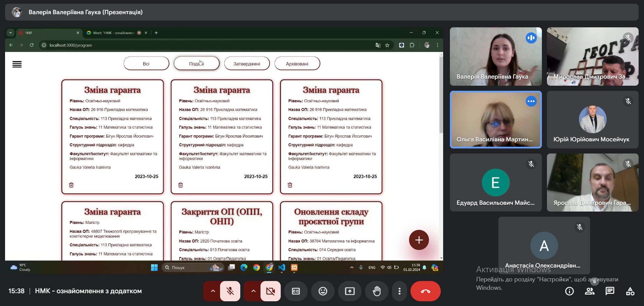Send a reaction with the emoji button
The width and height of the screenshot is (644, 306).
click(x=323, y=291)
